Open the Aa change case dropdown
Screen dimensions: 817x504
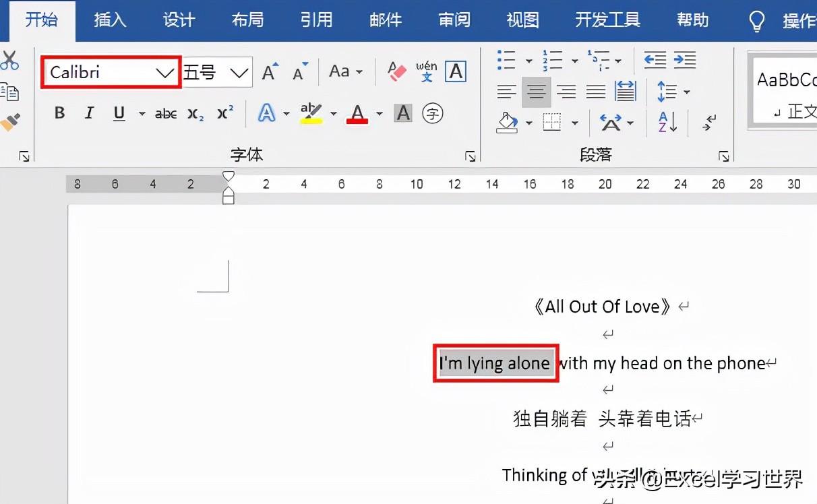pyautogui.click(x=346, y=71)
